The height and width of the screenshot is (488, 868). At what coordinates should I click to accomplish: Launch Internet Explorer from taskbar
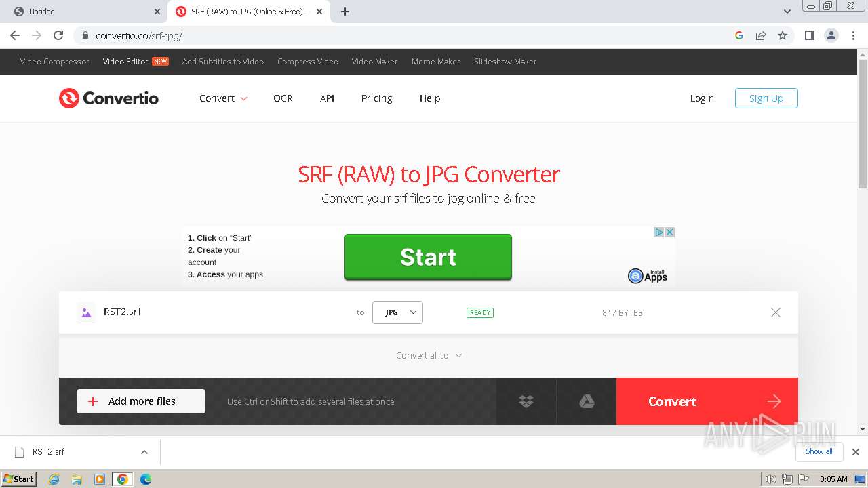54,479
